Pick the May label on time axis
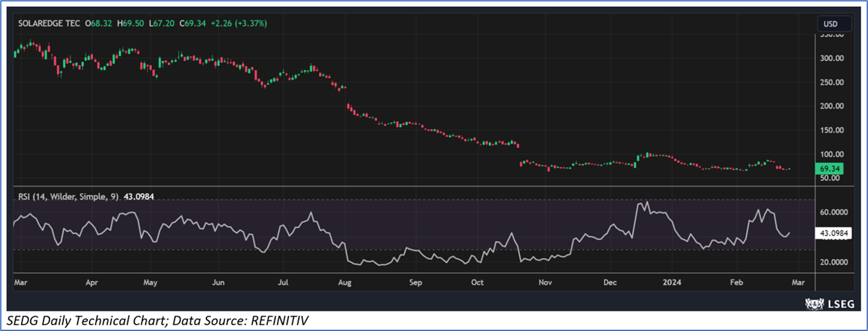The image size is (868, 331). coord(150,281)
